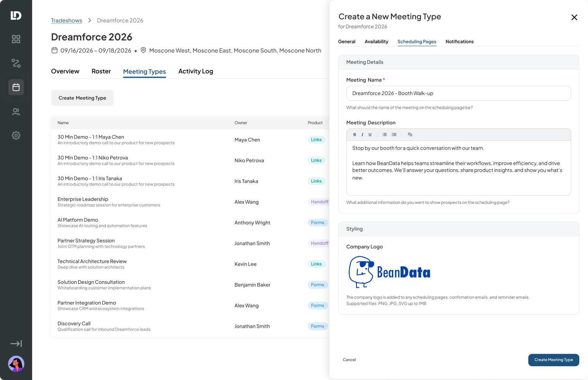Go to the Tradeshows breadcrumb link
Viewport: 588px width, 380px height.
(66, 20)
